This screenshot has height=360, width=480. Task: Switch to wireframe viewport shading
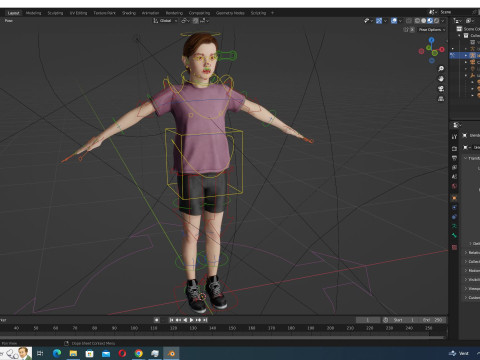click(x=417, y=21)
